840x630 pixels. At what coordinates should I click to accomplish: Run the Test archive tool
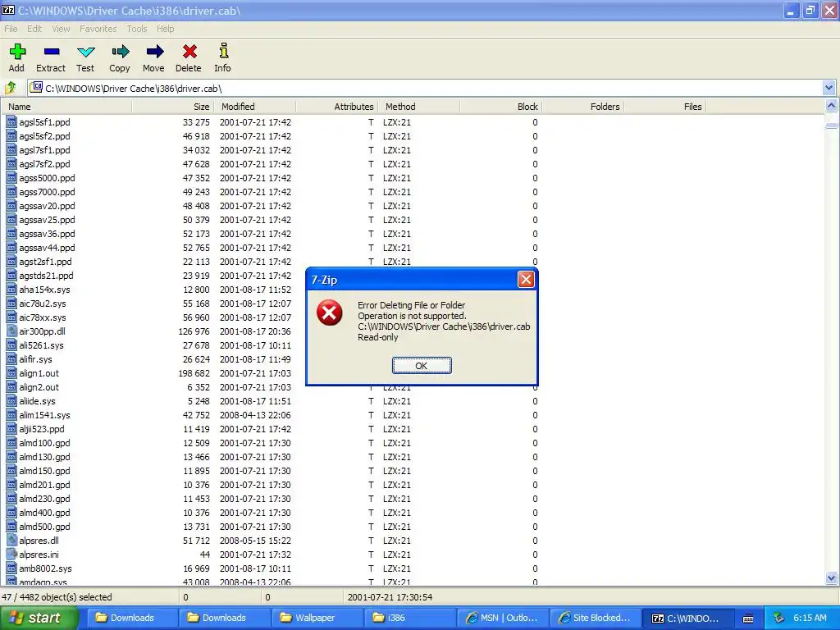coord(85,52)
